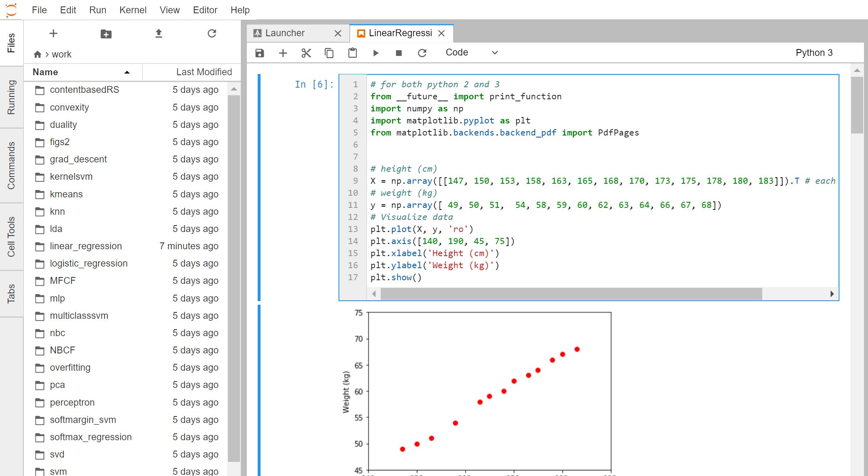Restart the kernel with the circular arrow
The image size is (868, 476).
pyautogui.click(x=422, y=53)
